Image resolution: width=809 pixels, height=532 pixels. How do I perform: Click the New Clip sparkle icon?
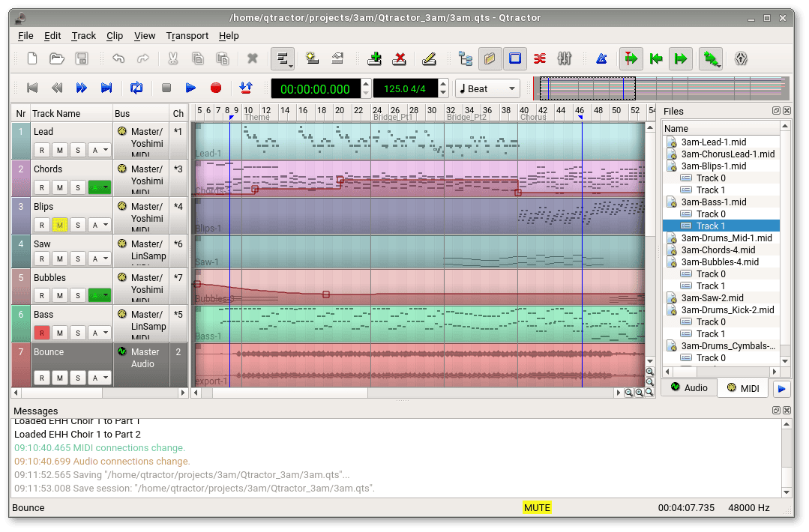(x=312, y=58)
